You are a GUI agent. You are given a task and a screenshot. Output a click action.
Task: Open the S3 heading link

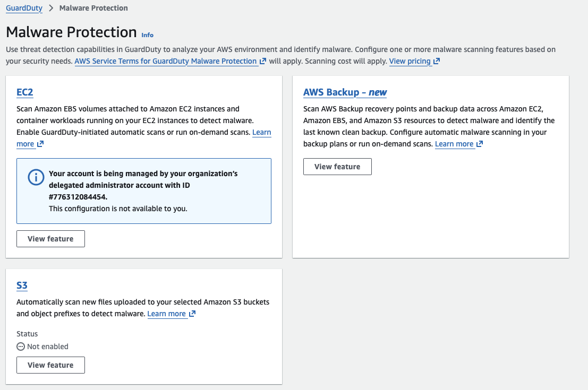[x=22, y=285]
